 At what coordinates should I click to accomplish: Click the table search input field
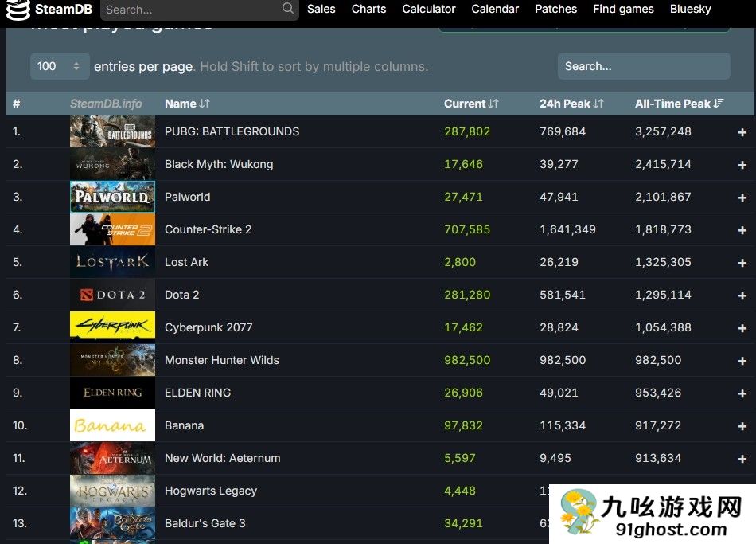(x=643, y=66)
